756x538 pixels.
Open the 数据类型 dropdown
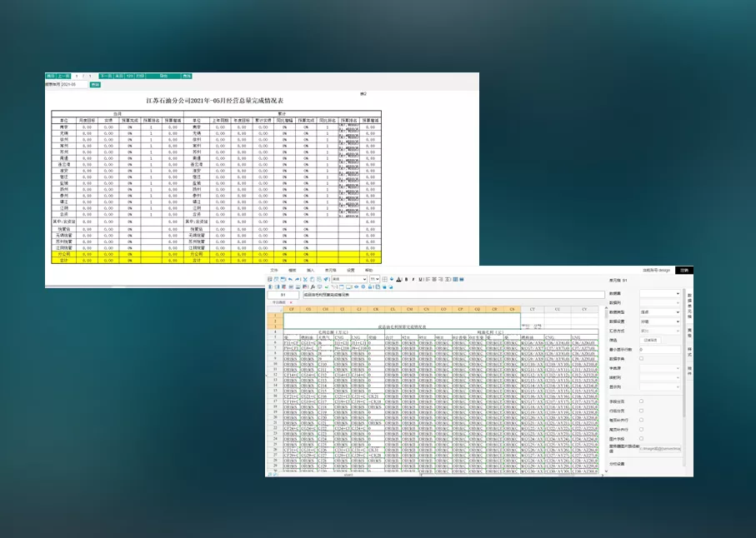click(x=660, y=312)
